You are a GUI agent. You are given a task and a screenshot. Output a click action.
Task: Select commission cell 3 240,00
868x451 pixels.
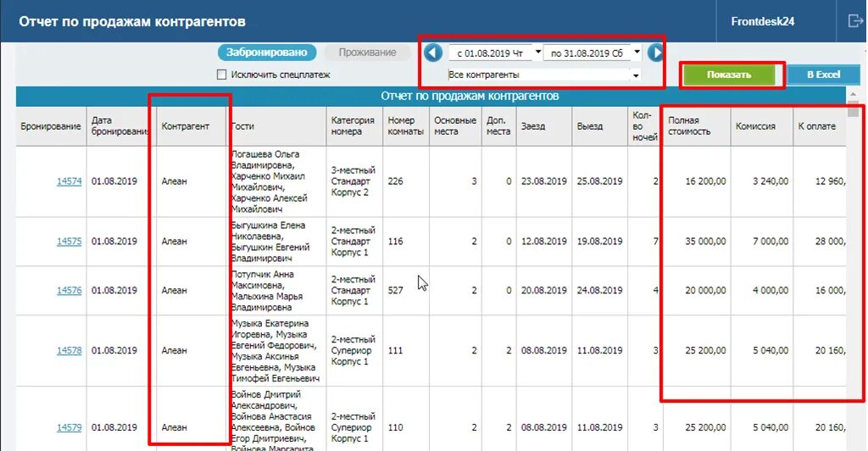point(762,181)
